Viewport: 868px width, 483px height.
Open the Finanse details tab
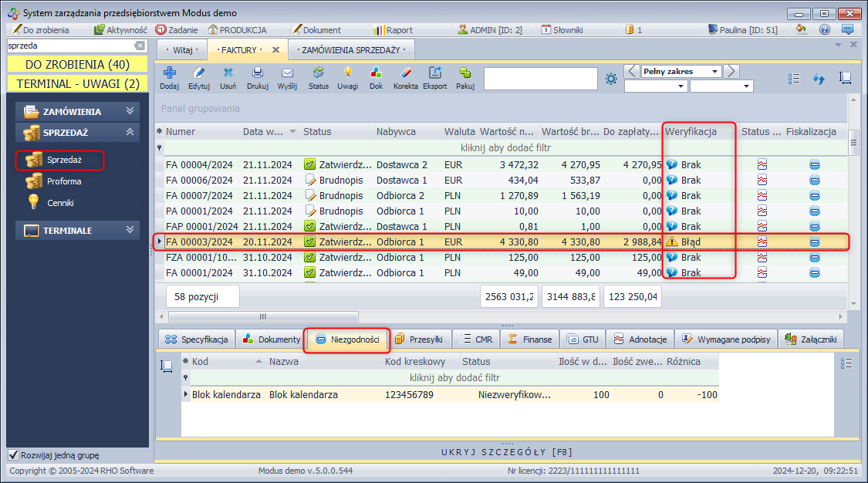[529, 339]
